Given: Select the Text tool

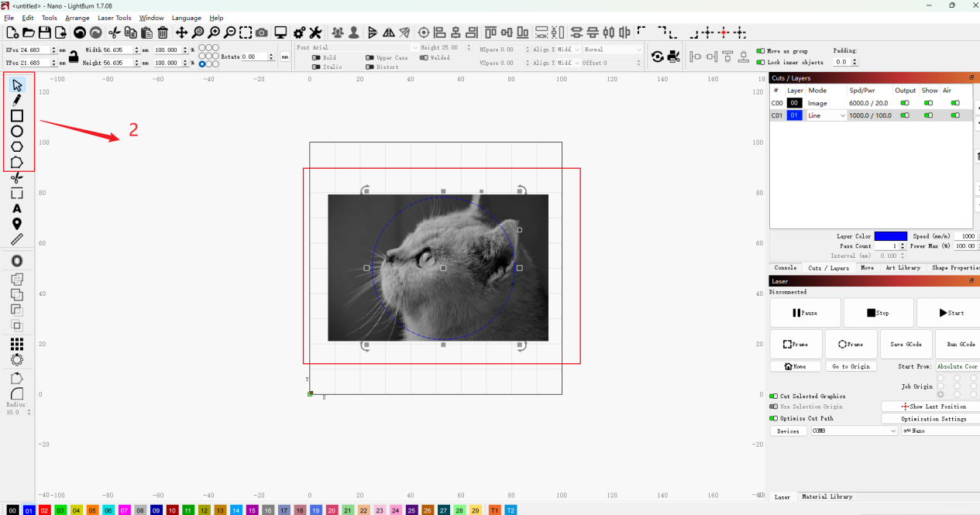Looking at the screenshot, I should [x=16, y=208].
